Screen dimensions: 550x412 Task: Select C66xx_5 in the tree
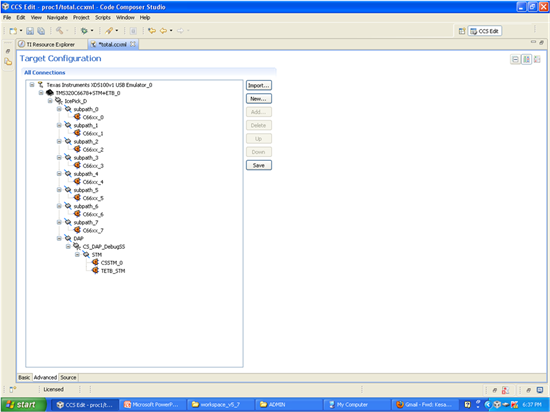(93, 198)
